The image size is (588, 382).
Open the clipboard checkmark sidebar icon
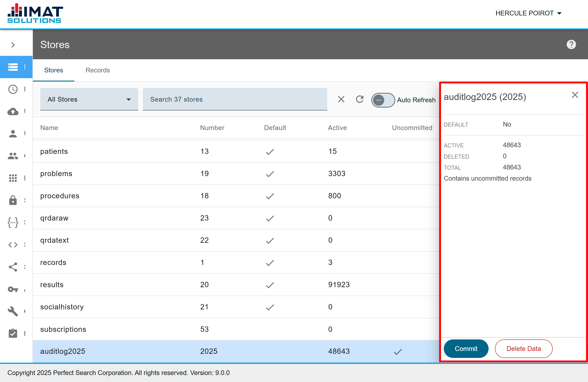tap(13, 333)
